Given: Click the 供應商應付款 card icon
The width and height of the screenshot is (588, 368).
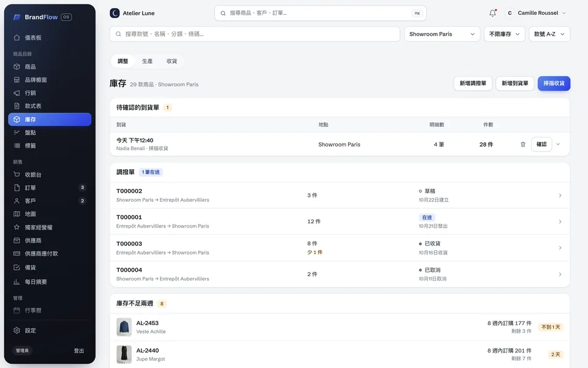Looking at the screenshot, I should click(x=17, y=253).
